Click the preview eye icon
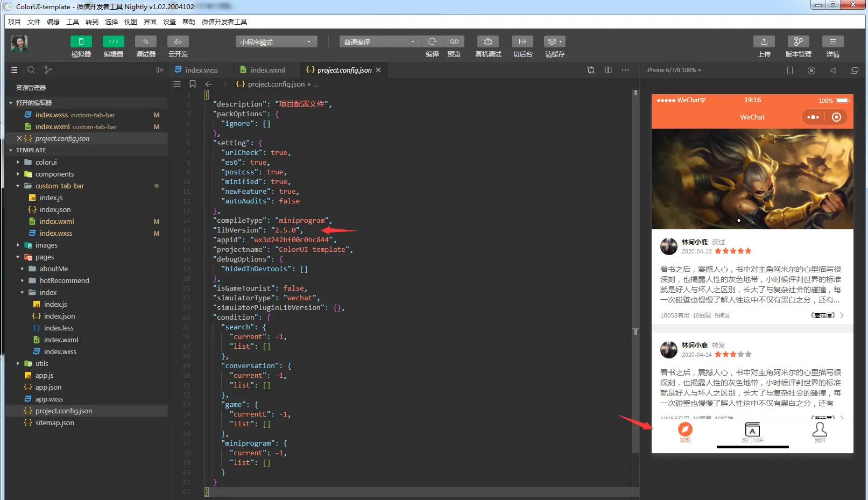 (x=454, y=41)
